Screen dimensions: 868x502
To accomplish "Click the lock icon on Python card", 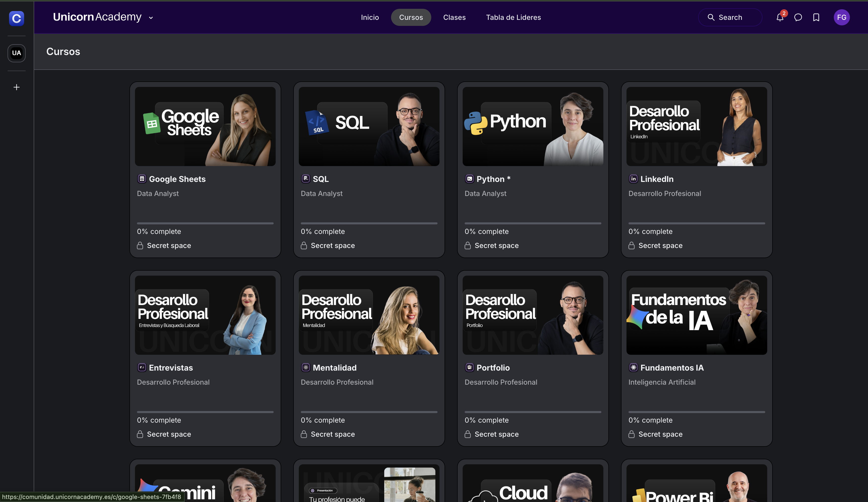I will coord(467,245).
